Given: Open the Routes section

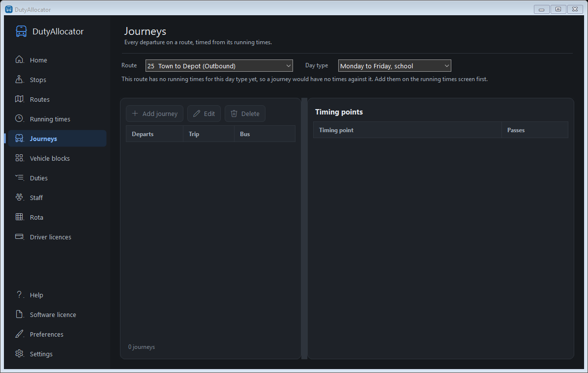Looking at the screenshot, I should (x=58, y=99).
